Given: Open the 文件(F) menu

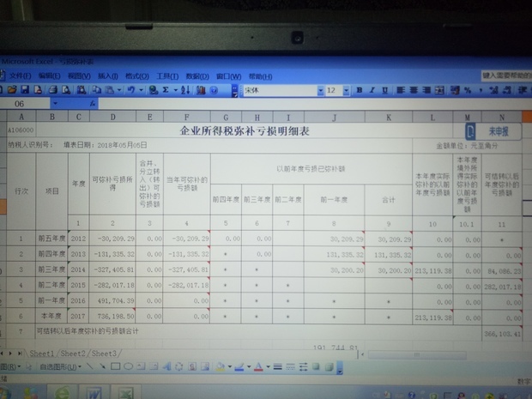Looking at the screenshot, I should coord(21,76).
